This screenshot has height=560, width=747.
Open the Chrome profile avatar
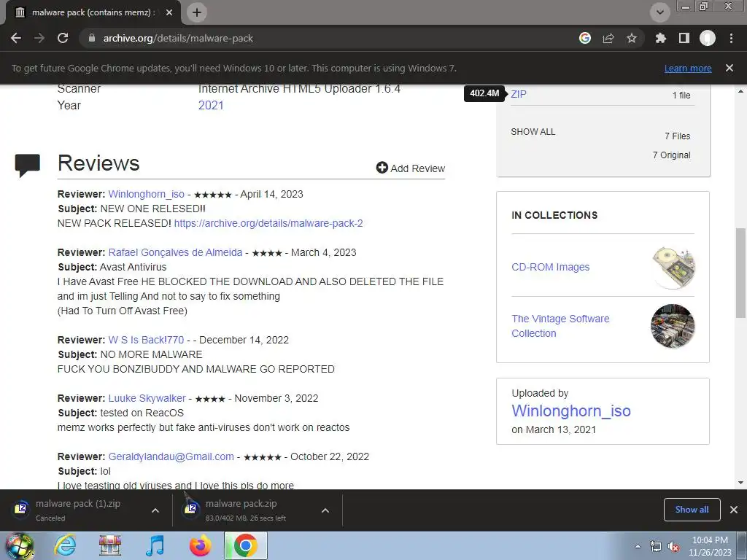pyautogui.click(x=708, y=38)
